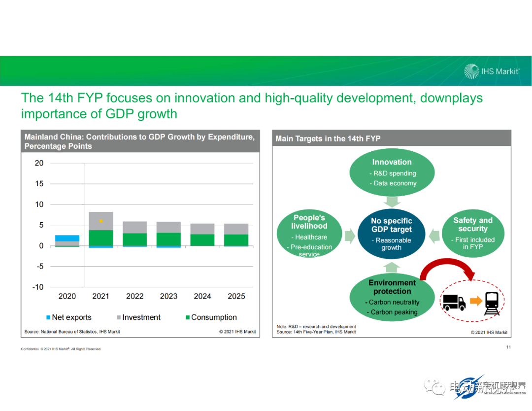The image size is (532, 411).
Task: Click 'Note: R&D = research and development'
Action: [x=316, y=327]
